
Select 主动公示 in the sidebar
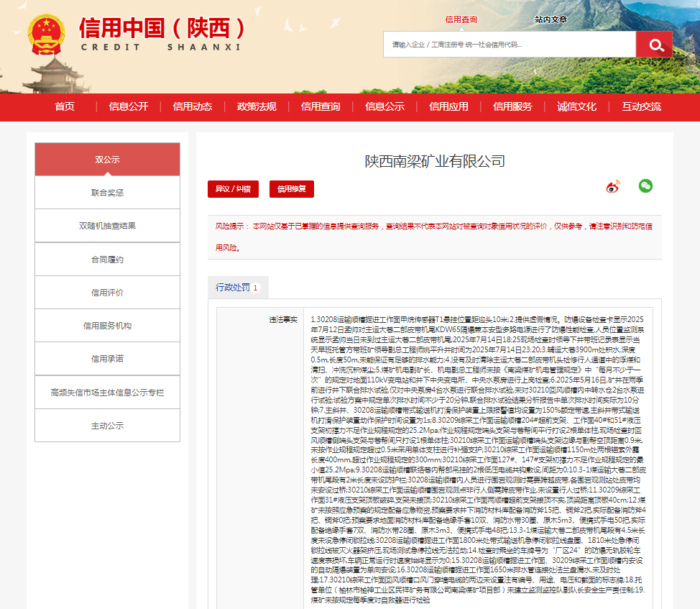click(x=108, y=426)
